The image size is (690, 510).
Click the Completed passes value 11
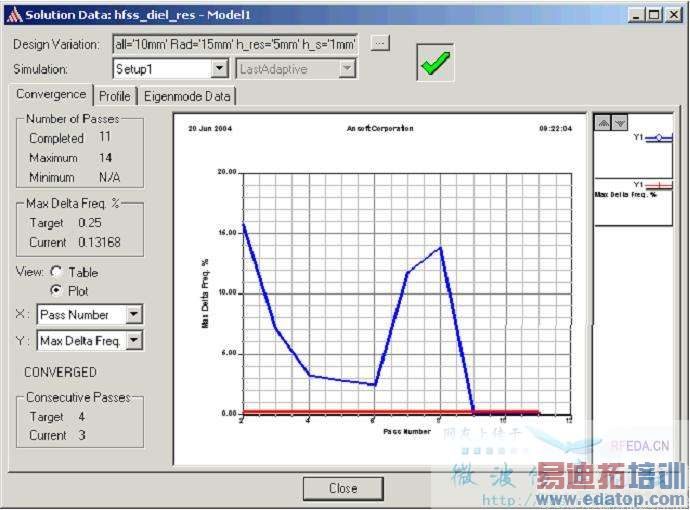[105, 137]
